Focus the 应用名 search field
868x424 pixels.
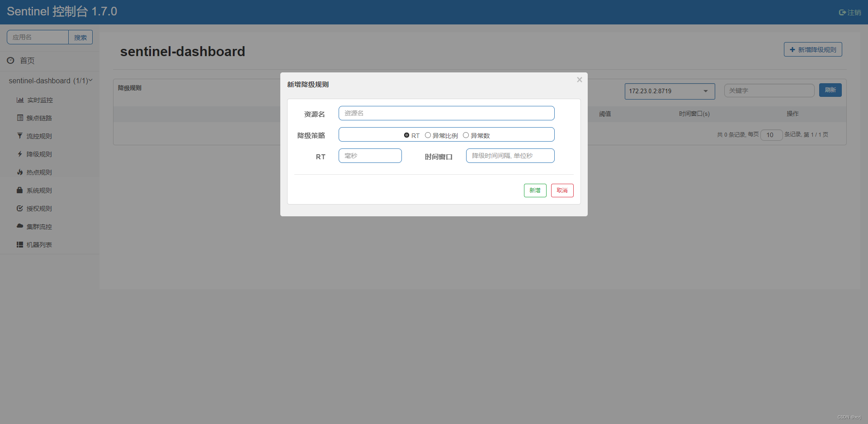[38, 37]
